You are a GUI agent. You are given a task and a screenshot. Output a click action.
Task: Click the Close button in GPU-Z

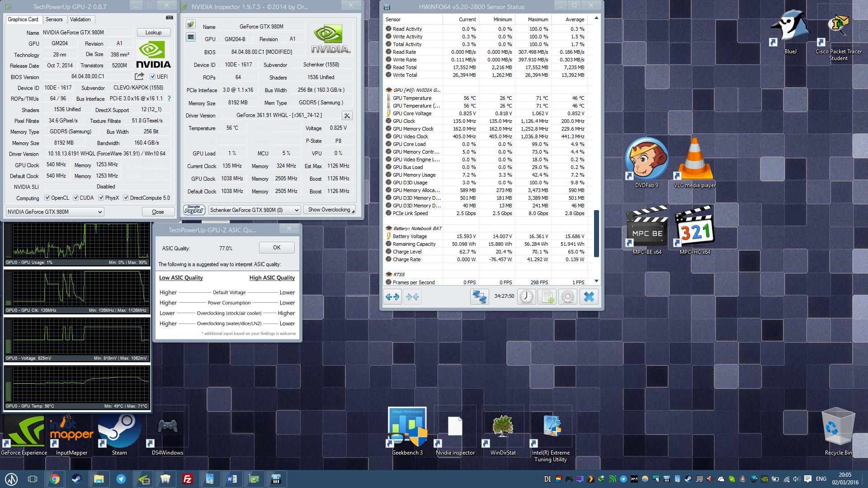[158, 211]
